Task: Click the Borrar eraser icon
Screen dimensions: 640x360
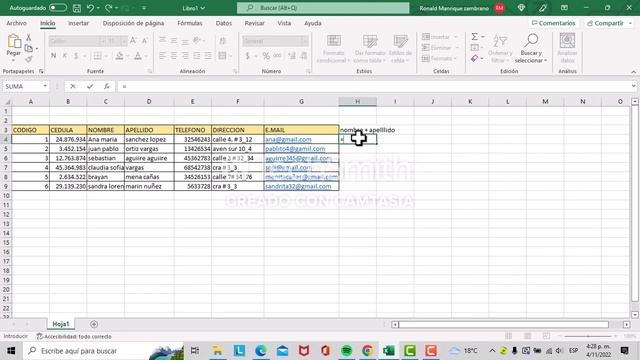Action: [x=474, y=59]
